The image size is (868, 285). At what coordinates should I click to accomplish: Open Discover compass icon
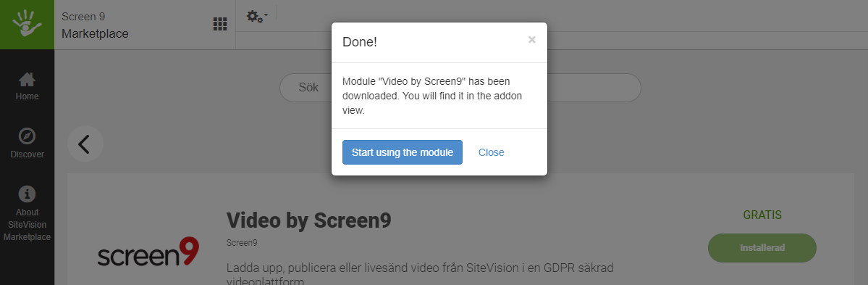27,136
